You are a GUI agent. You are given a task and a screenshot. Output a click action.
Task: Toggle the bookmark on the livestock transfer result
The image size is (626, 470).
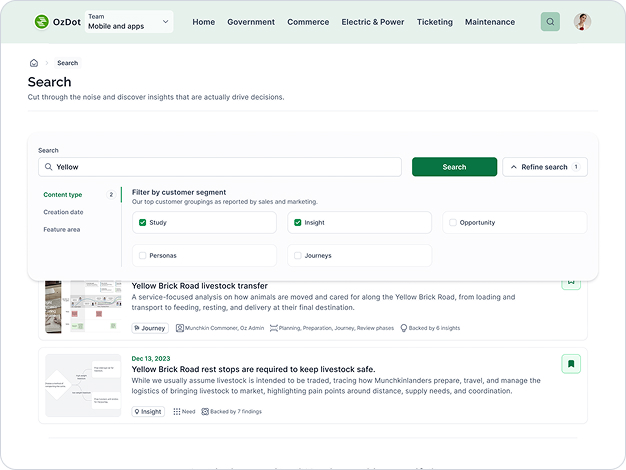coord(571,283)
